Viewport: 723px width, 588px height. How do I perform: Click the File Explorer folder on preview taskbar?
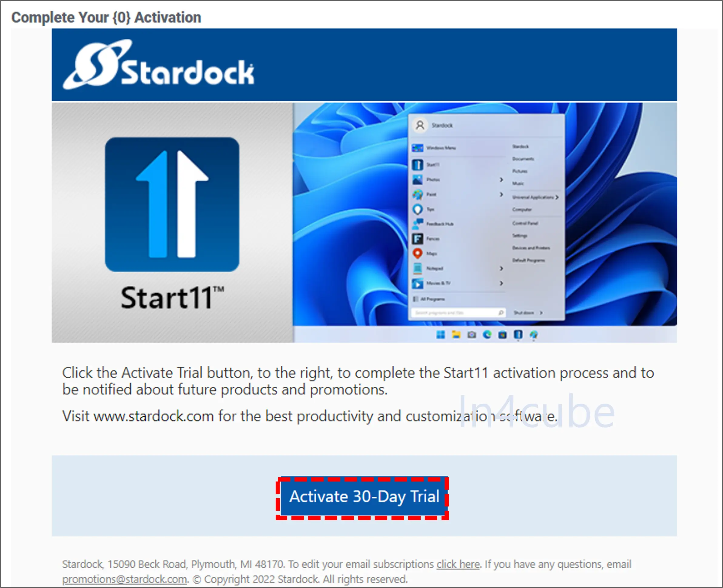pyautogui.click(x=456, y=335)
